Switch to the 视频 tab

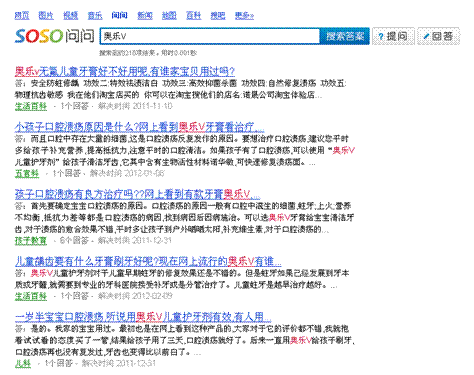click(71, 15)
